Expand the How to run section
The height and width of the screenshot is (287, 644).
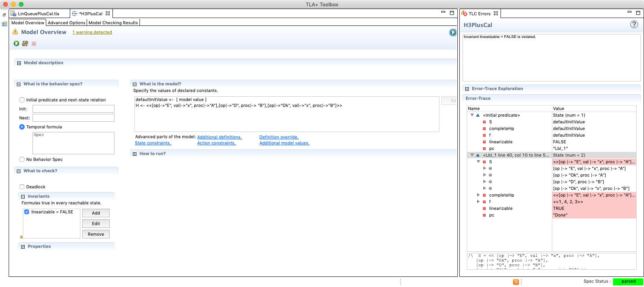(x=134, y=154)
